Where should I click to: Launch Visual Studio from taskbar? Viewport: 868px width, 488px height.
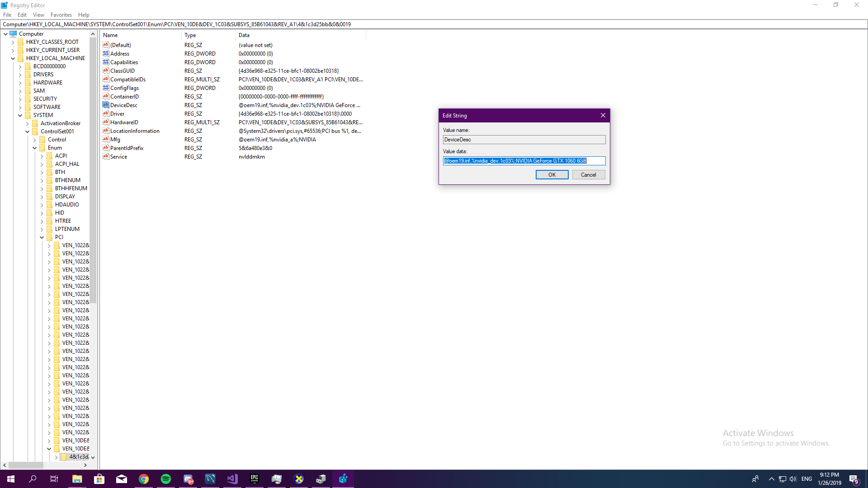[232, 479]
